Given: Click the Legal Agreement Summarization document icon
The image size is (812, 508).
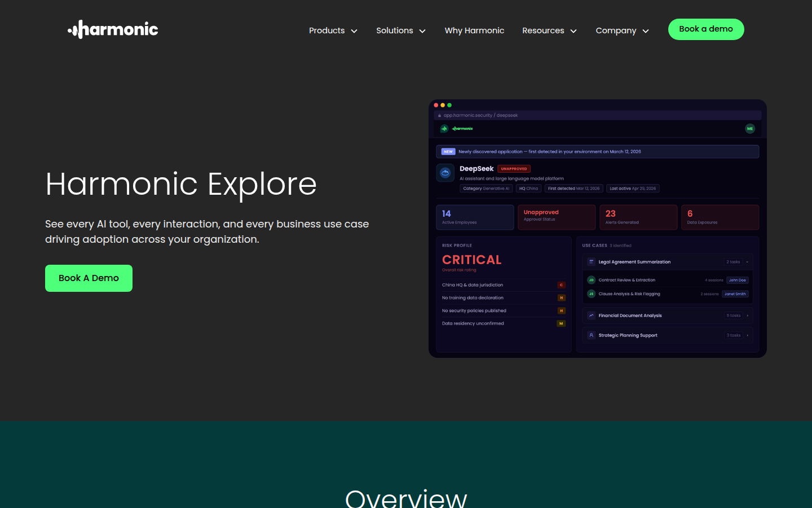Looking at the screenshot, I should coord(592,262).
